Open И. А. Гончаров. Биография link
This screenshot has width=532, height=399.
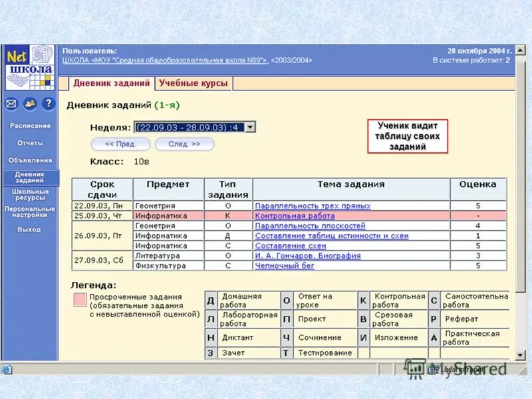307,255
